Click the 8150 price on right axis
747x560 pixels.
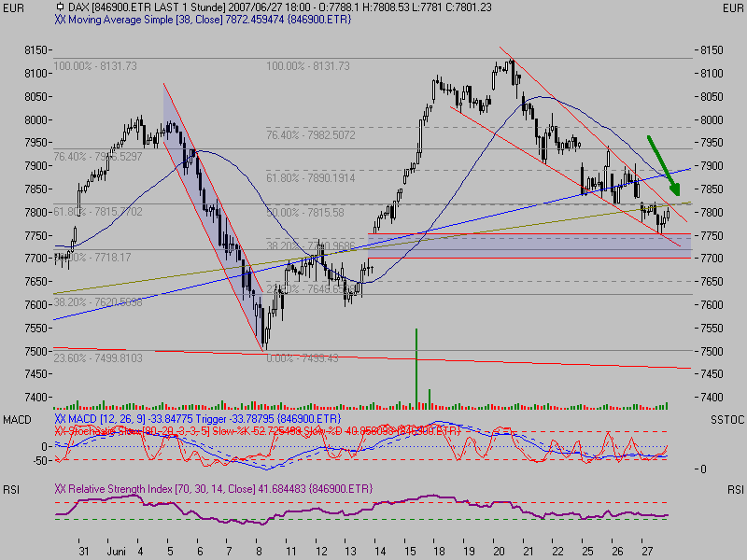[x=712, y=50]
